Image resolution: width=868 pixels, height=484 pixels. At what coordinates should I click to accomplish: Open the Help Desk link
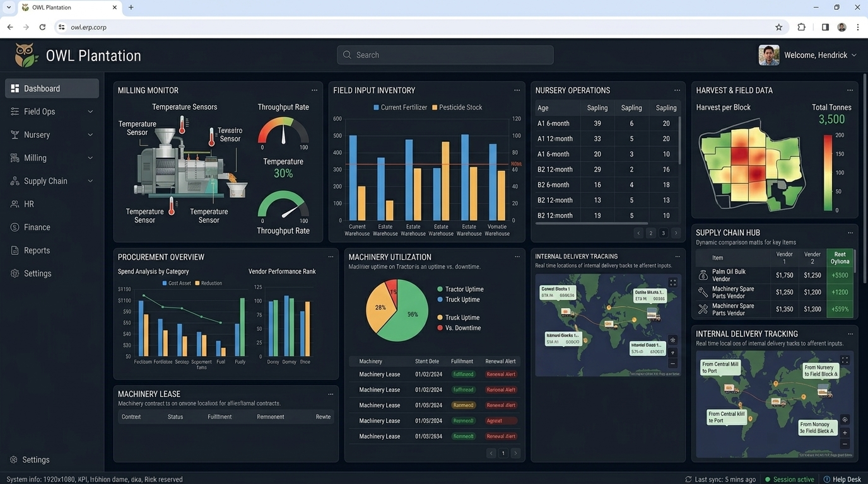[843, 480]
